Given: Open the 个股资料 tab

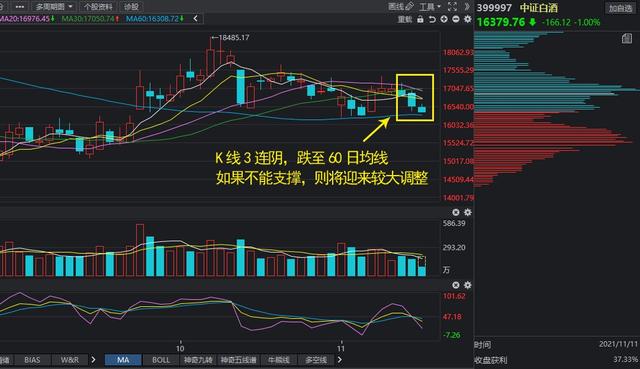Looking at the screenshot, I should pos(98,7).
